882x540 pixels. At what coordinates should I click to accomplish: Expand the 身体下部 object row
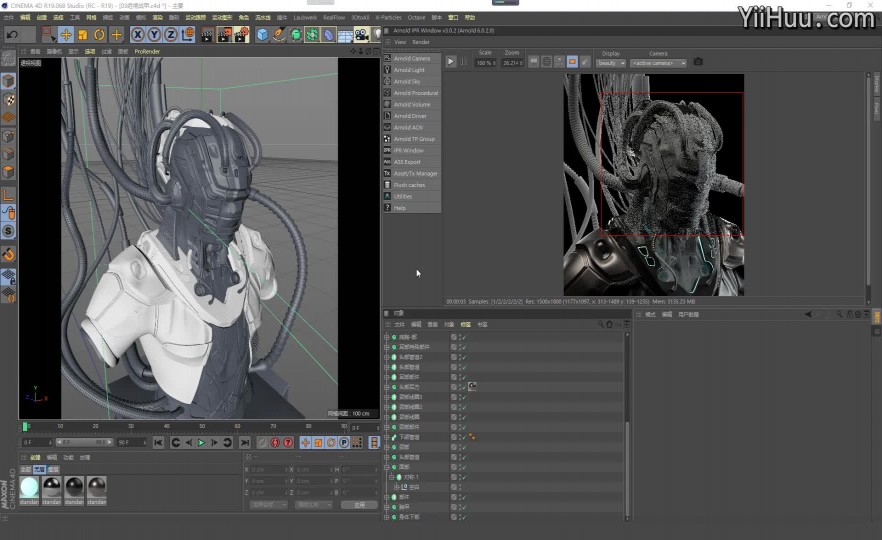click(386, 517)
